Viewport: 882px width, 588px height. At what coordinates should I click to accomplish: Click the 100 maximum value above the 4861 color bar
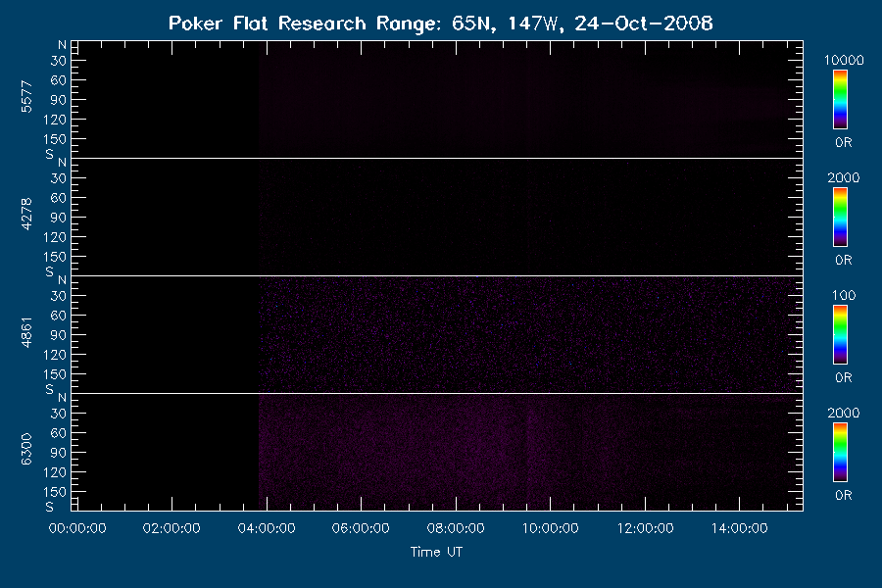[x=843, y=295]
